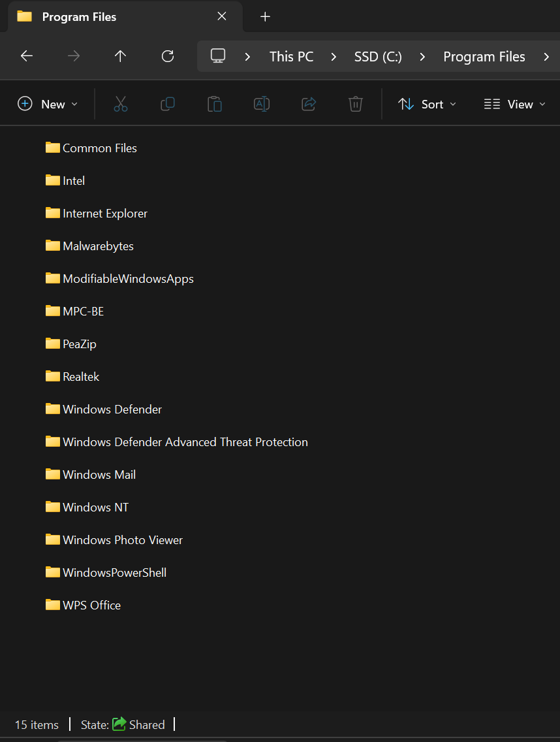
Task: Click the Paste clipboard icon
Action: pyautogui.click(x=215, y=104)
